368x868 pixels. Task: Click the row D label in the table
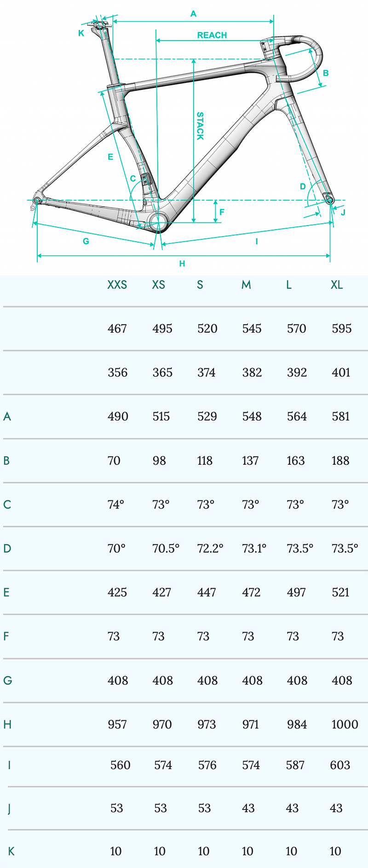(7, 549)
